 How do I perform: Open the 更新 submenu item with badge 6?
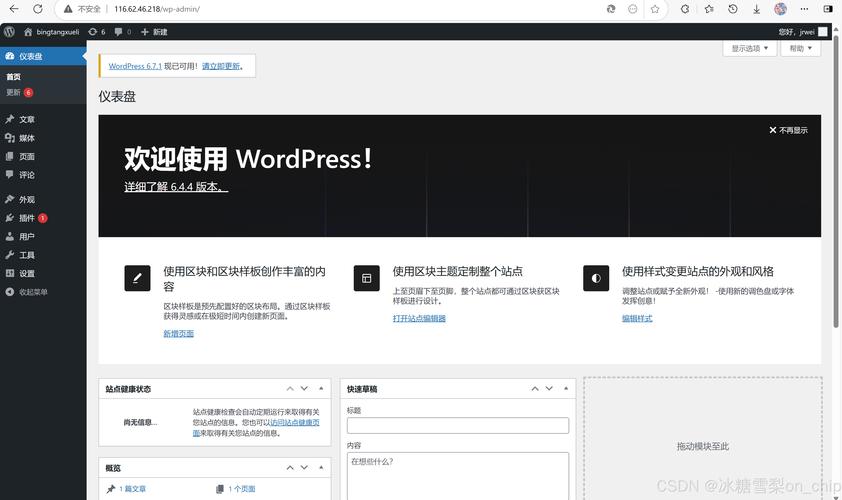pyautogui.click(x=19, y=92)
